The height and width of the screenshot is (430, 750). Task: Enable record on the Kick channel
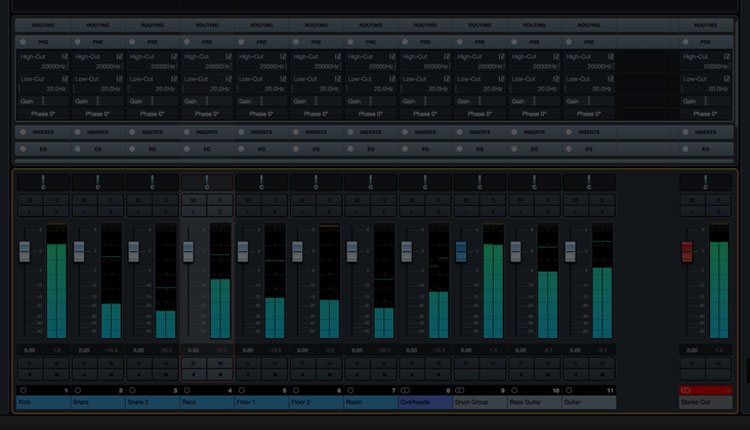56,375
